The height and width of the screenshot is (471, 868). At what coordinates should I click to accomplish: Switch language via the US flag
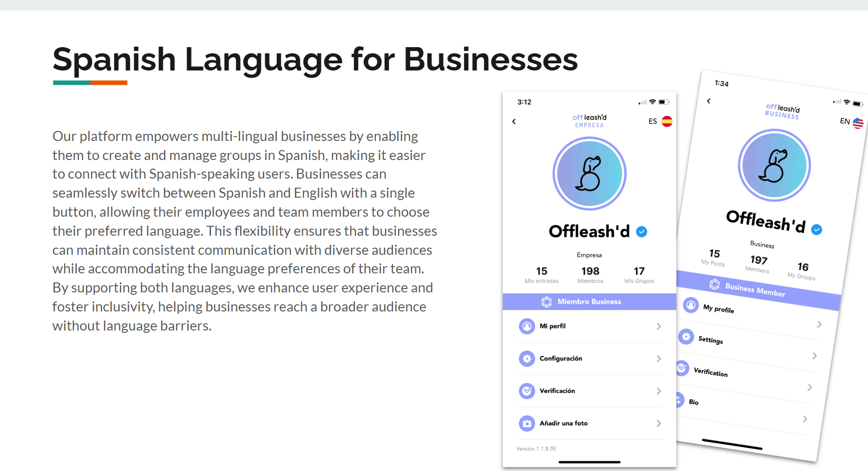coord(858,123)
